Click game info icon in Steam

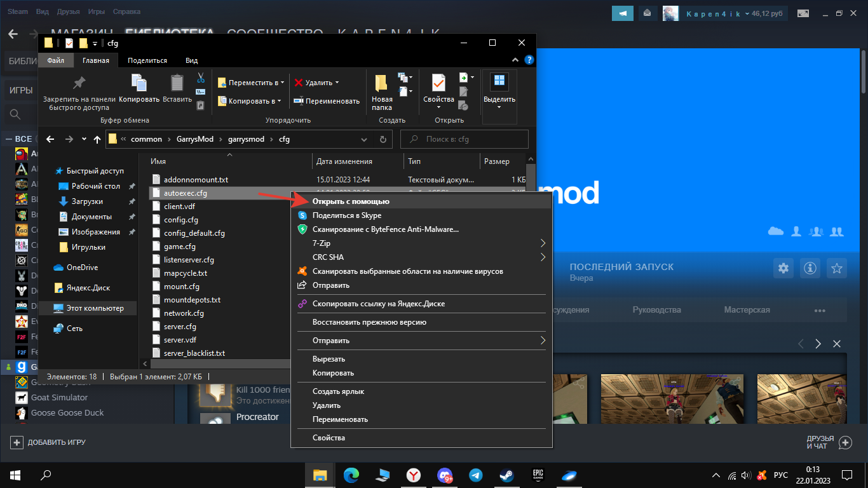click(810, 268)
